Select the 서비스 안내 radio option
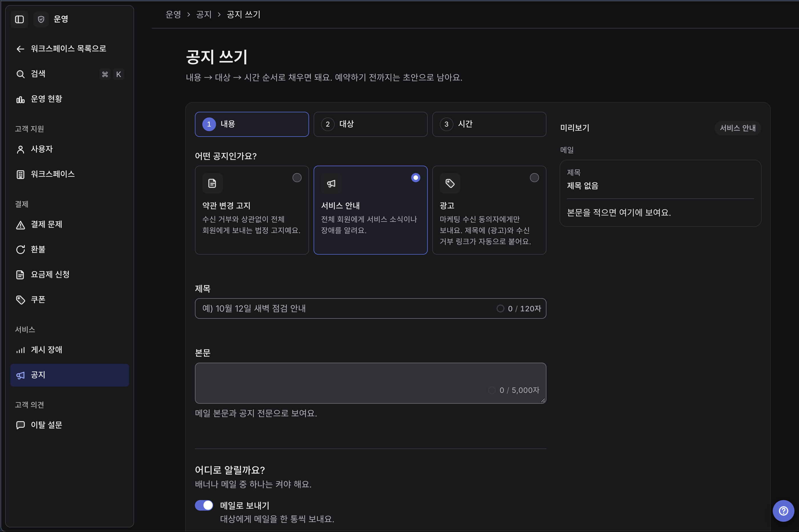 click(x=415, y=177)
